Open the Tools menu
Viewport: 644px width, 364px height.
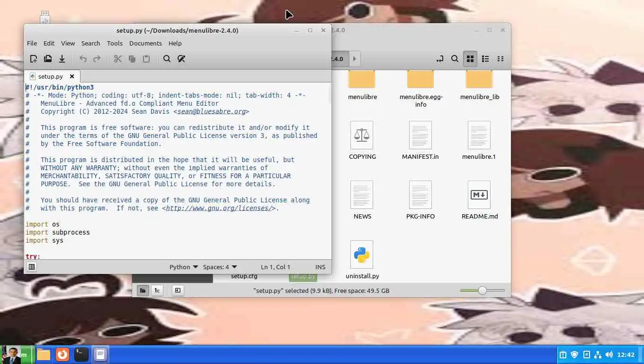(x=115, y=43)
